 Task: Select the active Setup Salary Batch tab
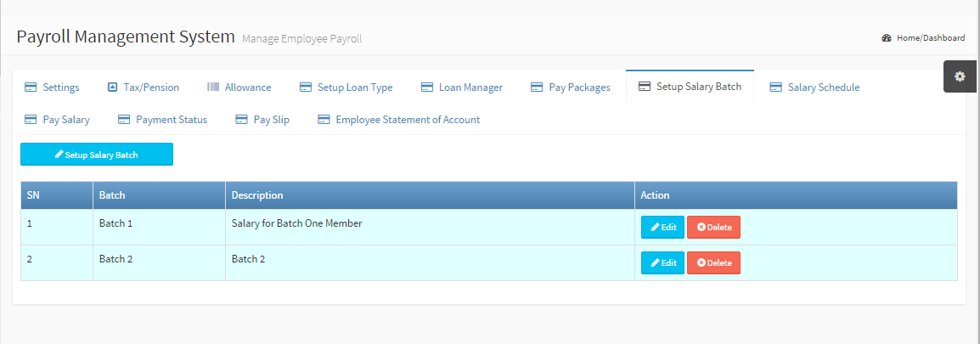pos(698,87)
